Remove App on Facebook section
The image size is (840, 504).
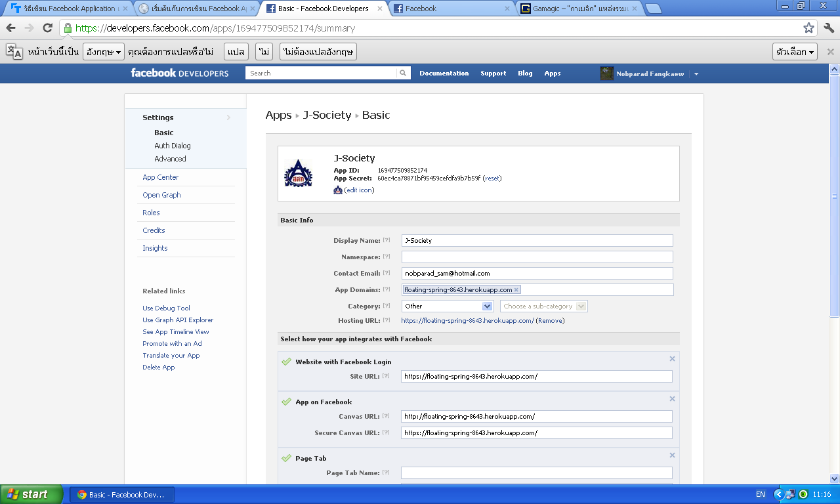[672, 399]
